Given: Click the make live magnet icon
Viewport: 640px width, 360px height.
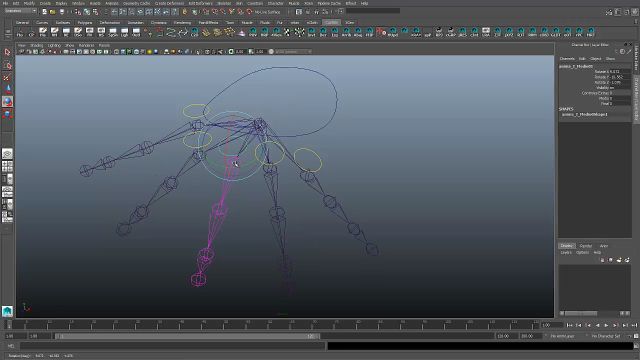Looking at the screenshot, I should [249, 12].
